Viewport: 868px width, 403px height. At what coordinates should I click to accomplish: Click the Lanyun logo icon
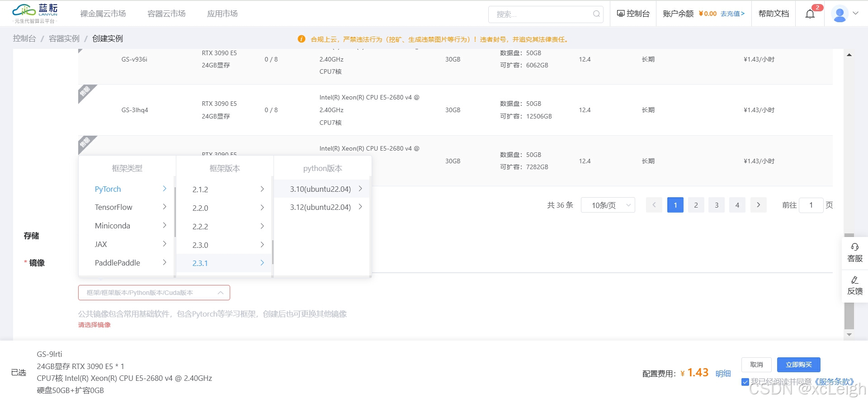pyautogui.click(x=35, y=14)
